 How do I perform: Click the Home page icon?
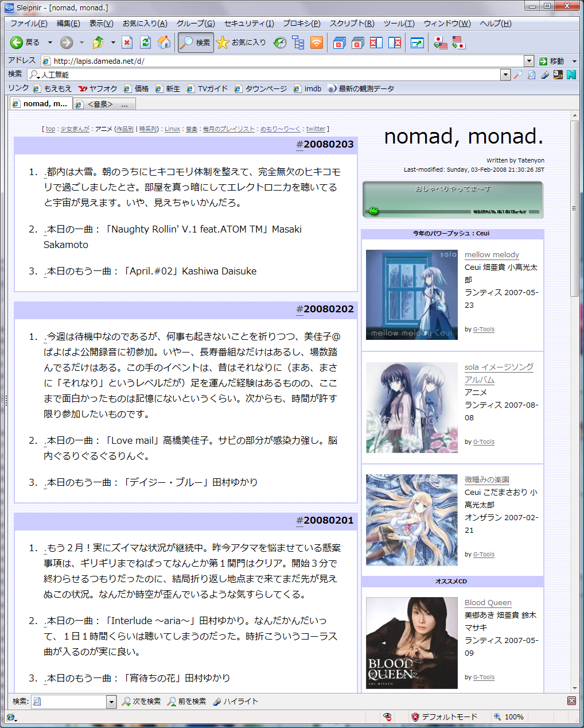[x=164, y=42]
